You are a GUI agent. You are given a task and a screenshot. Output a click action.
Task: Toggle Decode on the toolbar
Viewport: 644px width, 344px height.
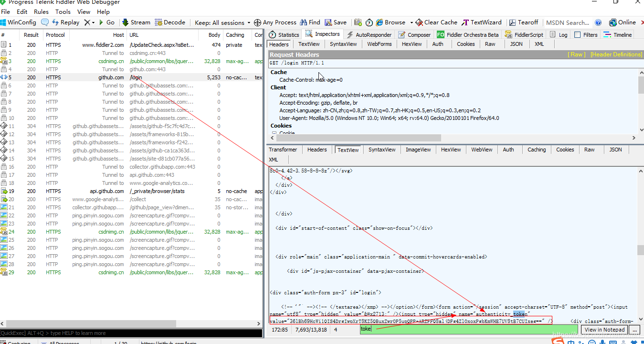(x=169, y=22)
